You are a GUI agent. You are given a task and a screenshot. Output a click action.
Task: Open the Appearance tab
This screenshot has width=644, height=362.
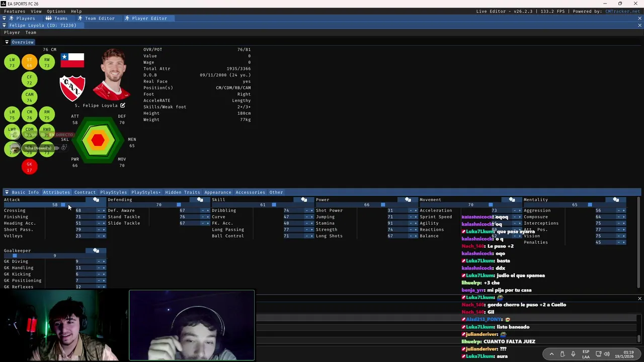218,192
